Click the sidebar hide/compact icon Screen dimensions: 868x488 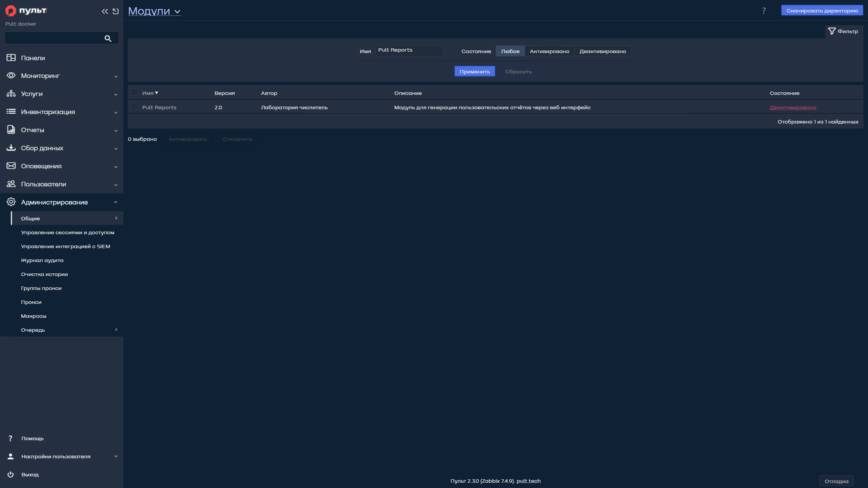click(x=116, y=11)
